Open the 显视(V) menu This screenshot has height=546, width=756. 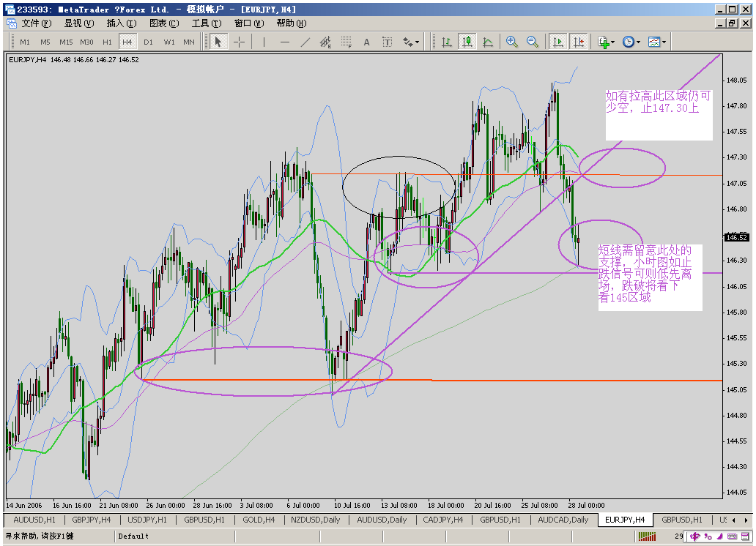[x=80, y=23]
